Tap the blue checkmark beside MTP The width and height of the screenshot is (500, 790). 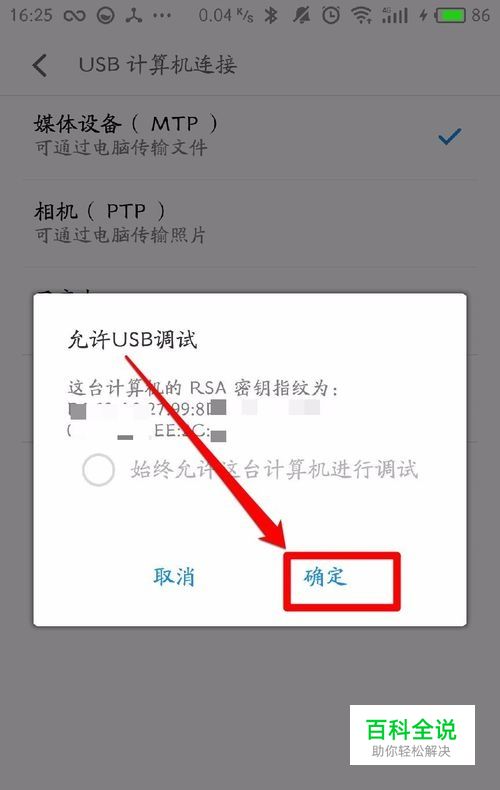[x=450, y=137]
